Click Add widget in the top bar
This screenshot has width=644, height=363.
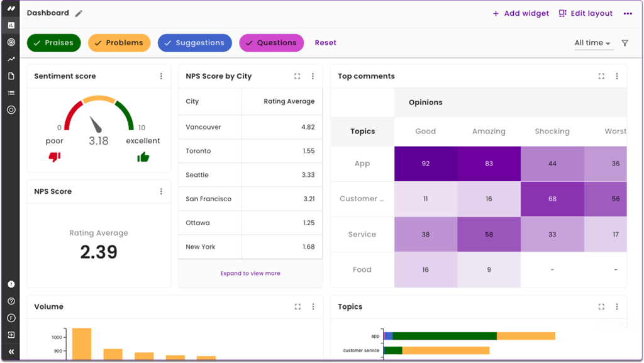[x=520, y=13]
